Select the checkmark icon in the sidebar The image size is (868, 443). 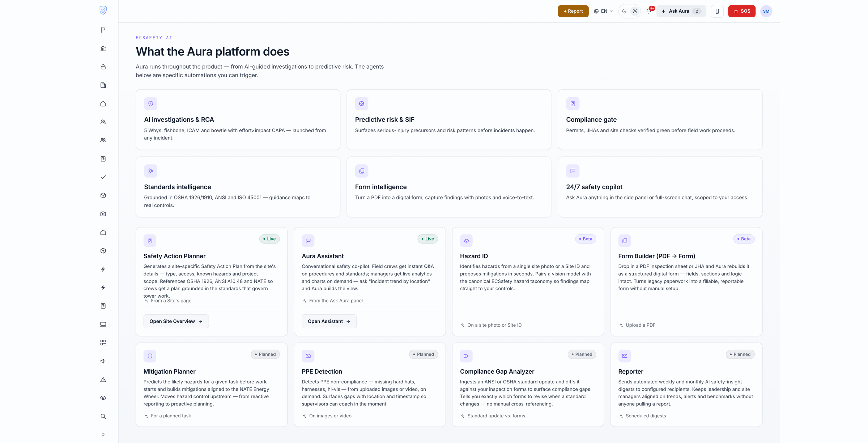click(x=103, y=177)
